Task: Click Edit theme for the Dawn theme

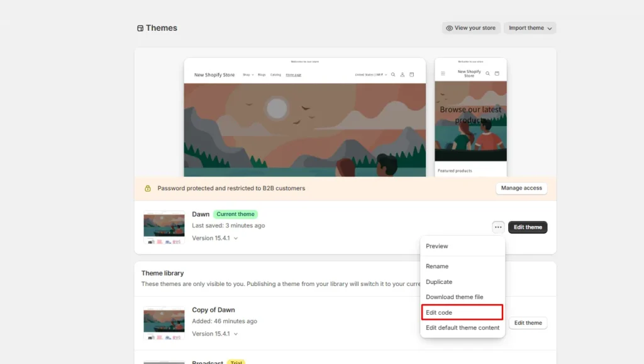Action: [x=528, y=227]
